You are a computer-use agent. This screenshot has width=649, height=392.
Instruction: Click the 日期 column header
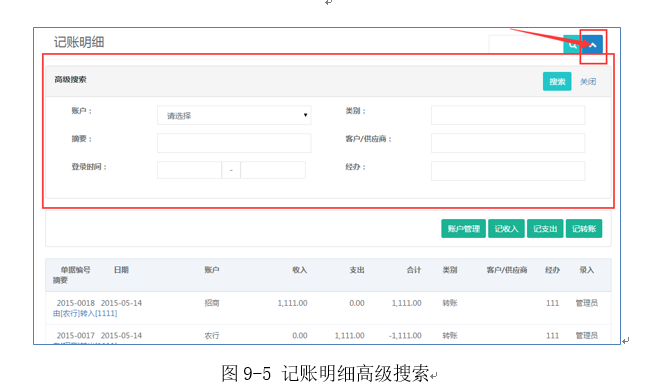(121, 270)
